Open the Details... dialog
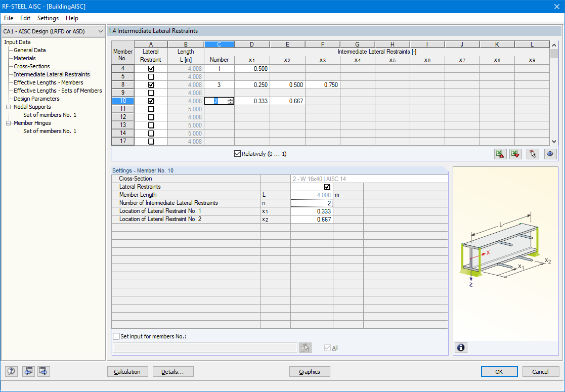The height and width of the screenshot is (392, 565). [x=173, y=371]
